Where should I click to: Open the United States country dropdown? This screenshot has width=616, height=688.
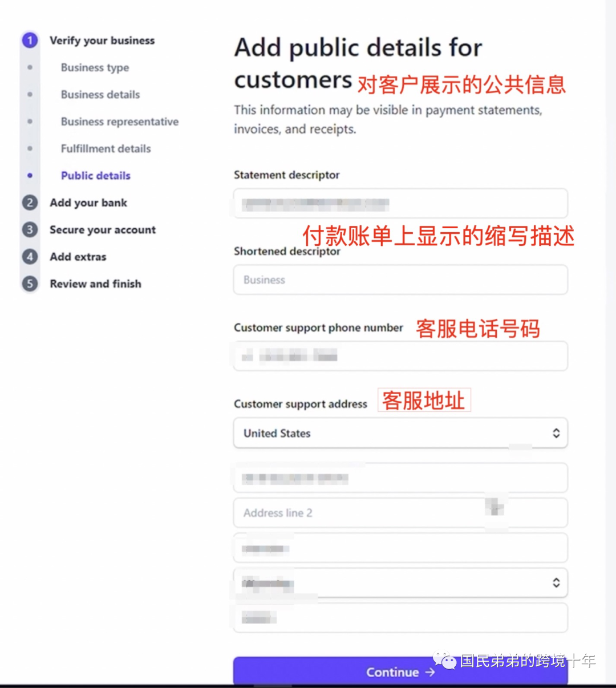400,433
